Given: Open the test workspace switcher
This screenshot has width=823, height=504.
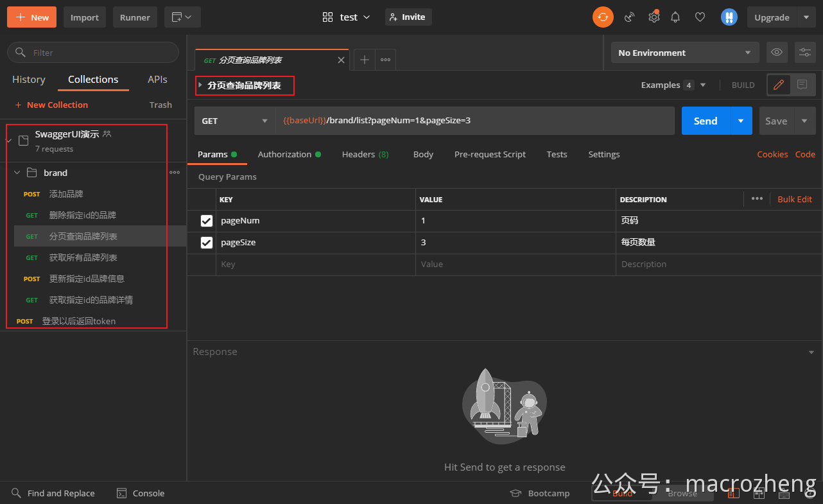Looking at the screenshot, I should pyautogui.click(x=347, y=17).
